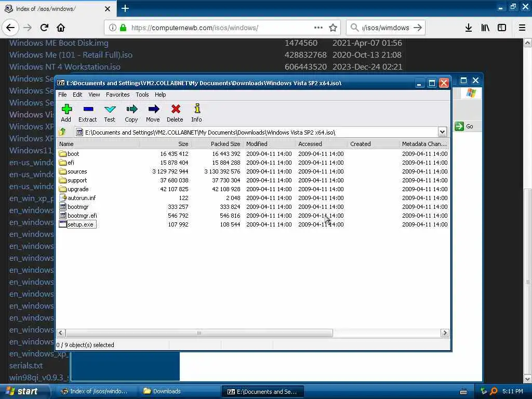Open Info from the 7-Zip toolbar
The height and width of the screenshot is (399, 532).
(196, 113)
